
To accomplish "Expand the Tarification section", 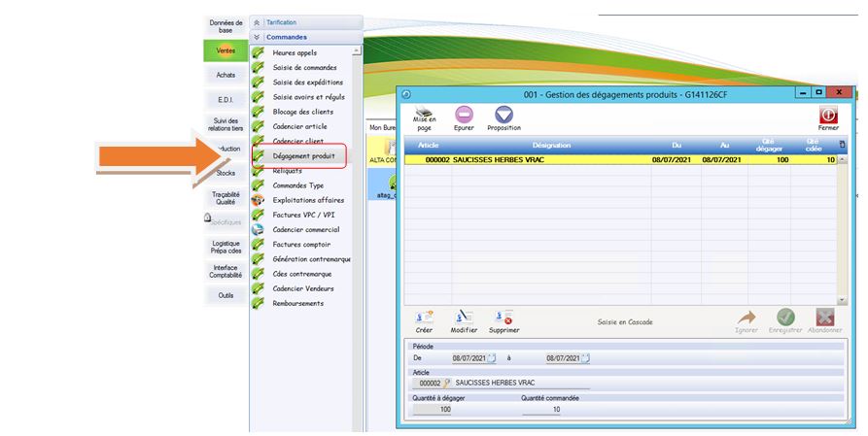I will coord(257,22).
